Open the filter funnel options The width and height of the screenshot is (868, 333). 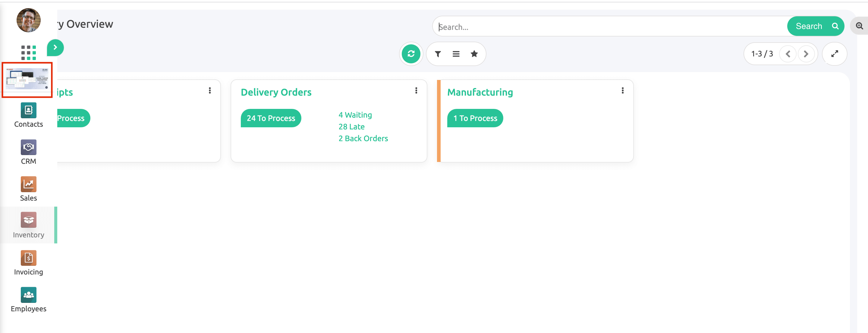coord(438,54)
